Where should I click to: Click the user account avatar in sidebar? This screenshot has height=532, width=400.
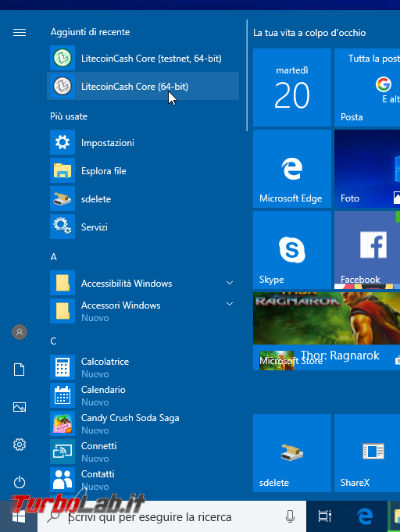coord(20,332)
